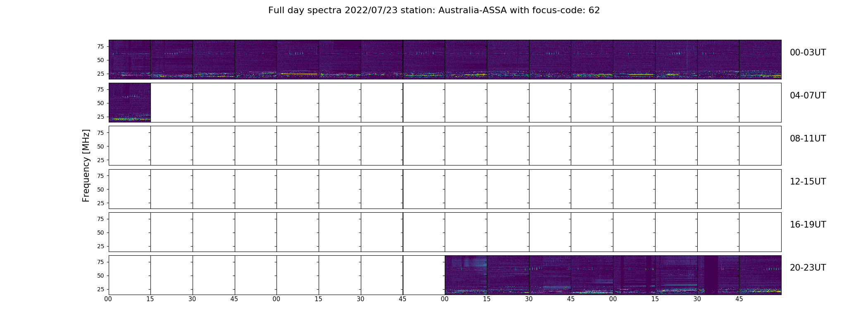The width and height of the screenshot is (868, 331).
Task: Click the '25' tick label of the 04-07UT row
Action: coord(100,117)
